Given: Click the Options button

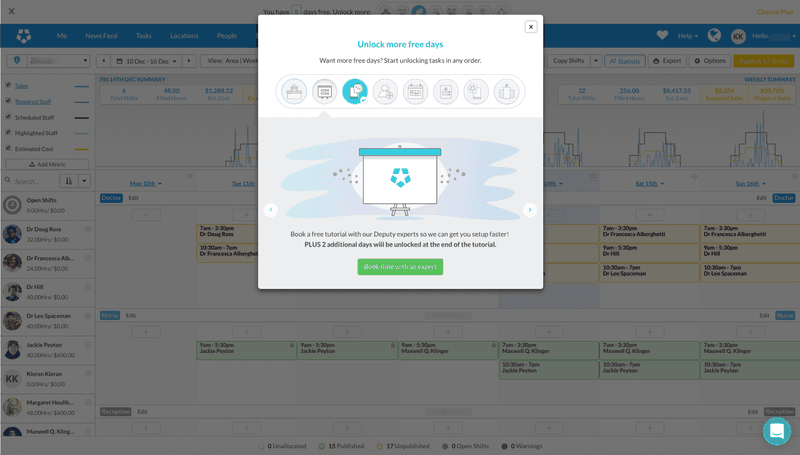Looking at the screenshot, I should (710, 61).
